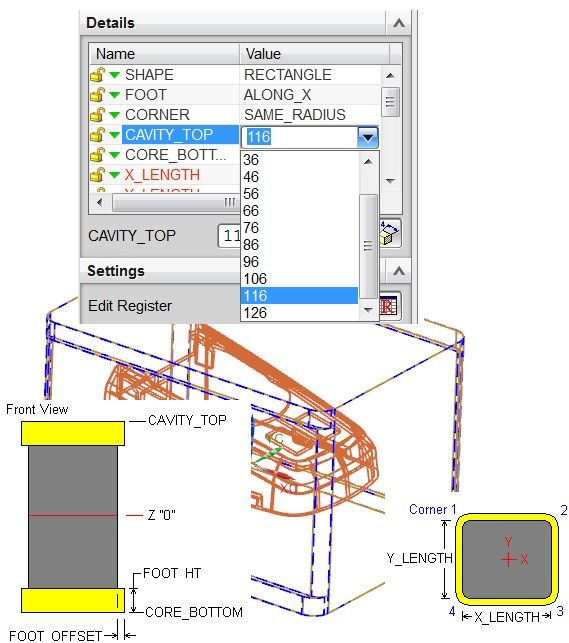Toggle the lock icon next to FOOT
The width and height of the screenshot is (569, 643).
pyautogui.click(x=97, y=95)
